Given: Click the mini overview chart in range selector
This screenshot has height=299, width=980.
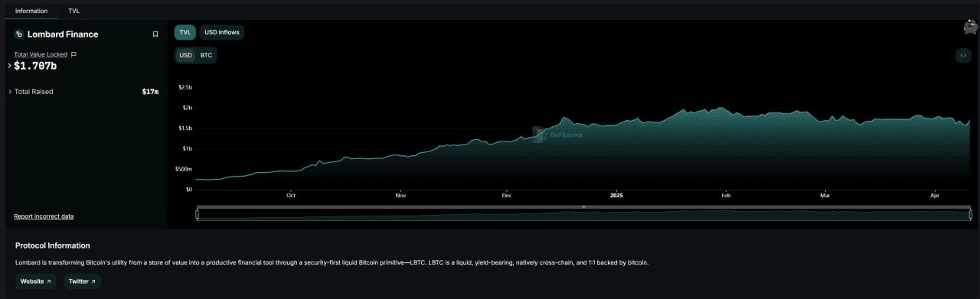Looking at the screenshot, I should (x=583, y=216).
